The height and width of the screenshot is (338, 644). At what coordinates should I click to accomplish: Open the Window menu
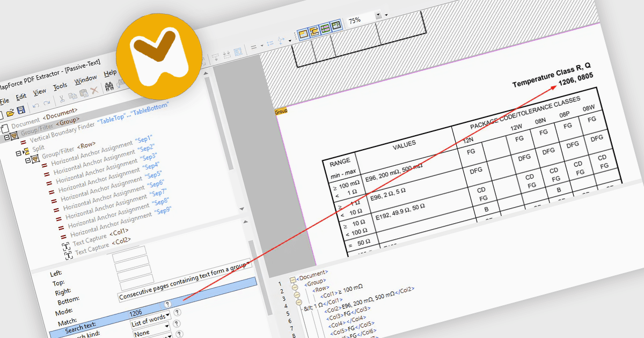85,80
